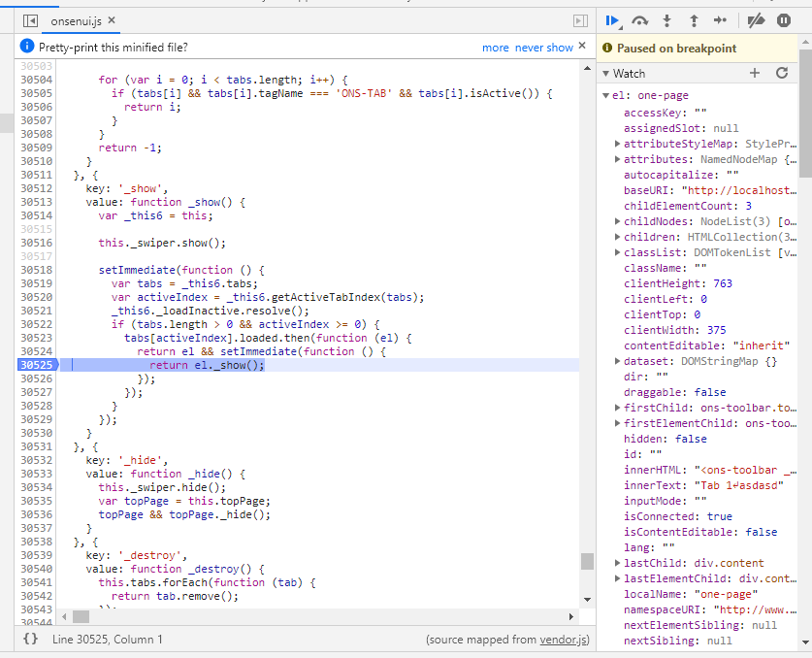Refresh watch expressions
Image resolution: width=812 pixels, height=658 pixels.
782,73
